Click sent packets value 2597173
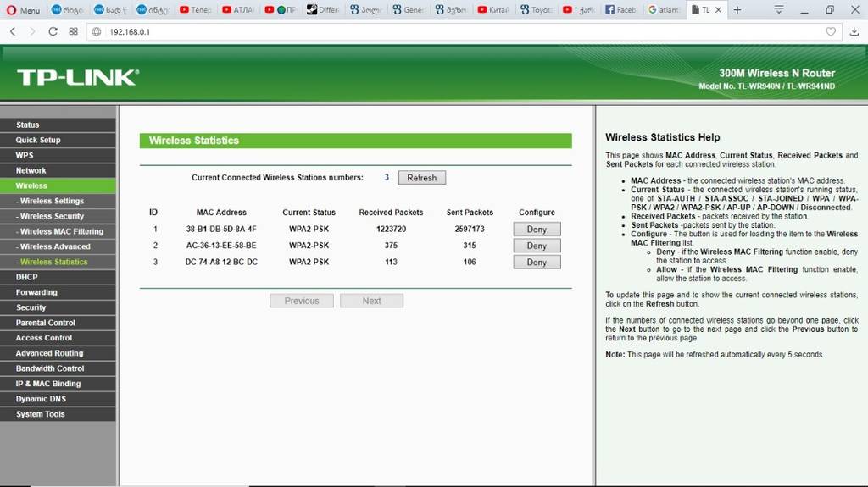Image resolution: width=868 pixels, height=487 pixels. [470, 229]
